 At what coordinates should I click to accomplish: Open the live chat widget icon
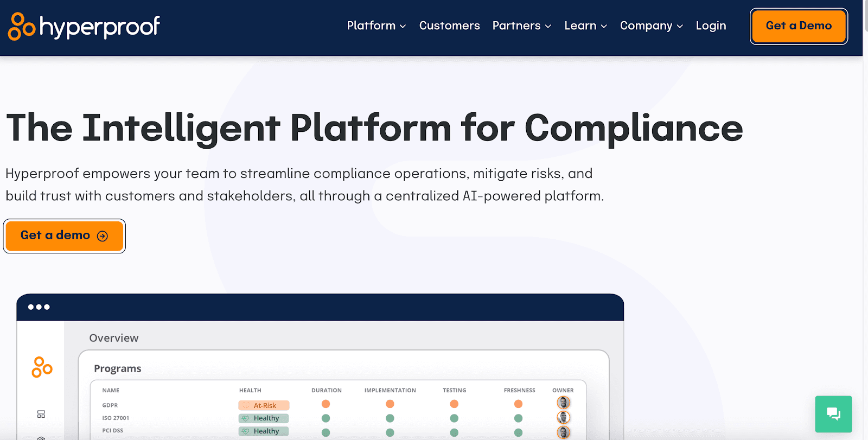pos(833,414)
